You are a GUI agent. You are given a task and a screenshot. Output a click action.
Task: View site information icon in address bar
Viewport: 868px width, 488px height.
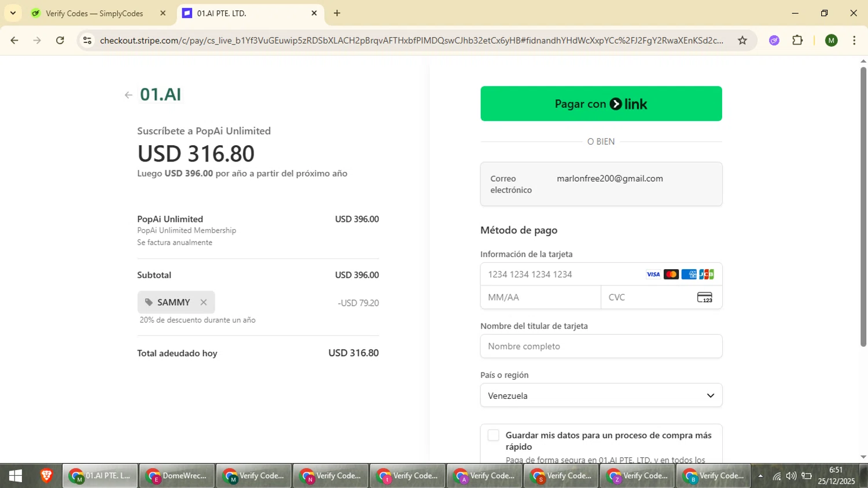87,40
